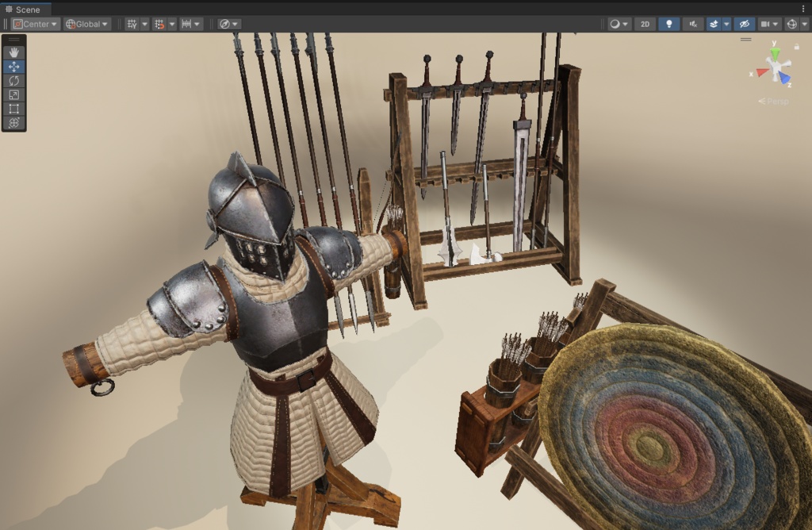Toggle scene effects icon
This screenshot has height=530, width=812.
pyautogui.click(x=714, y=24)
